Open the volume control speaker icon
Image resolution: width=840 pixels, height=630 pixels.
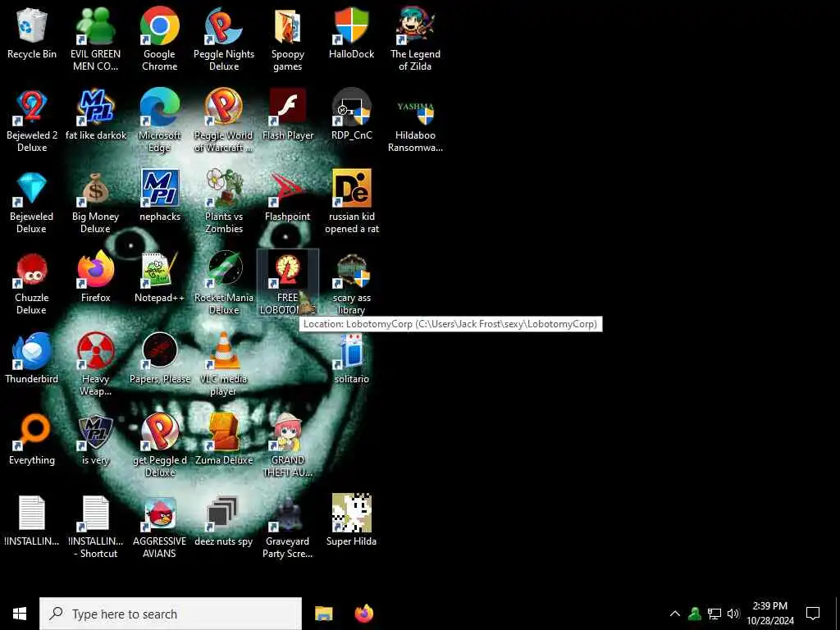coord(733,614)
